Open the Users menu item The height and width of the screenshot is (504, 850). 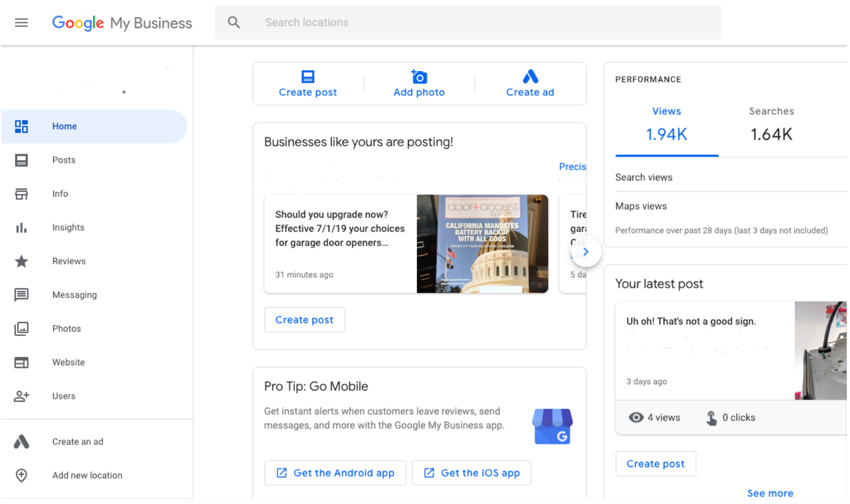[x=94, y=396]
